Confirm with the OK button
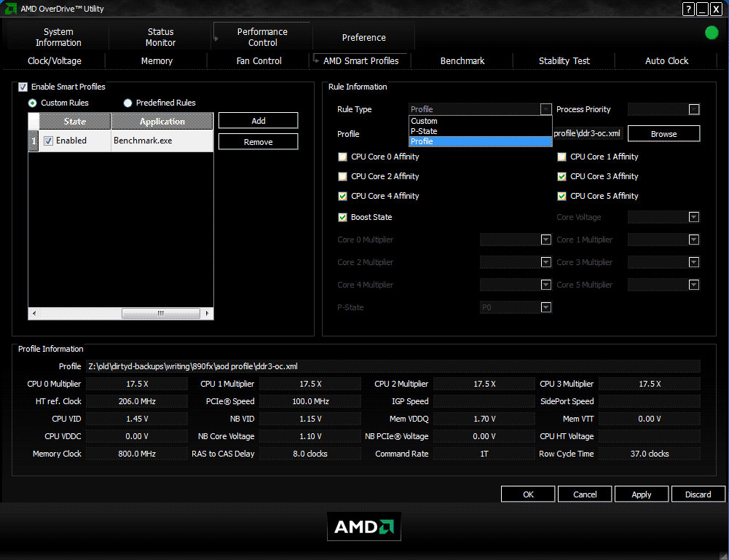Image resolution: width=729 pixels, height=560 pixels. coord(528,494)
